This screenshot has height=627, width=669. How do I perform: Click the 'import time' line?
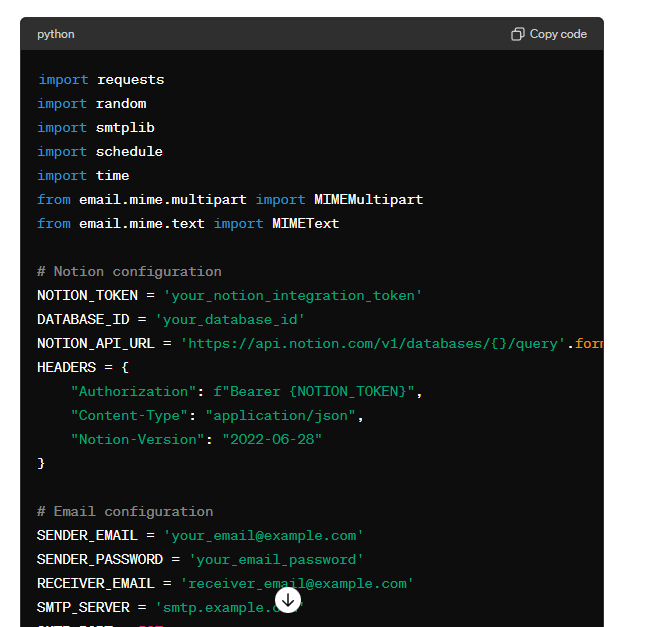[83, 175]
